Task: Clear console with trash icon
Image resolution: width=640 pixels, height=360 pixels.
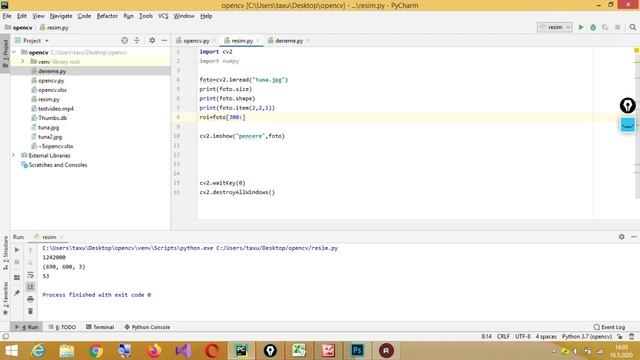Action: [x=31, y=311]
